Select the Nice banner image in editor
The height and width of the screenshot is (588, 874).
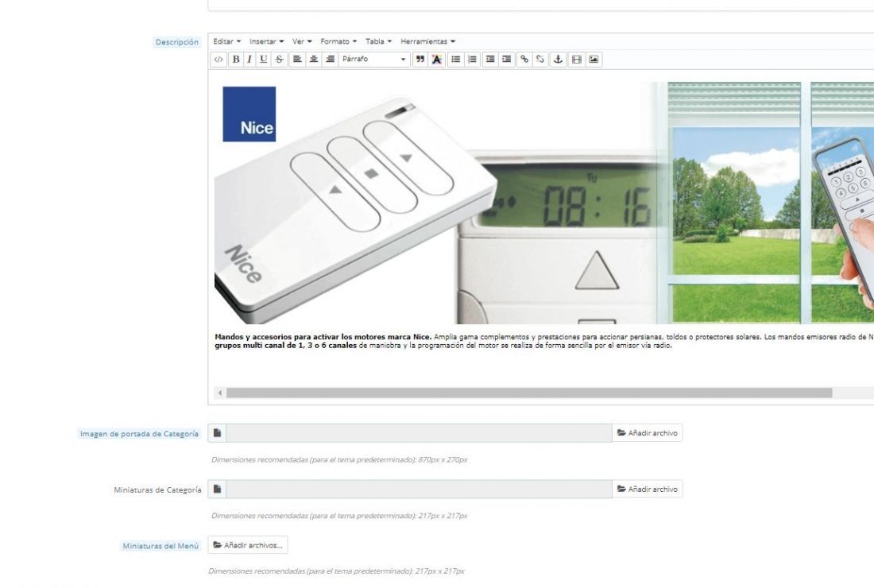pyautogui.click(x=544, y=203)
